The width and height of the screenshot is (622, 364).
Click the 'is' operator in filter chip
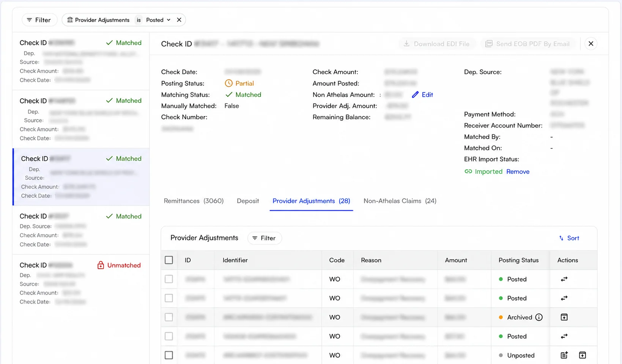(x=139, y=20)
